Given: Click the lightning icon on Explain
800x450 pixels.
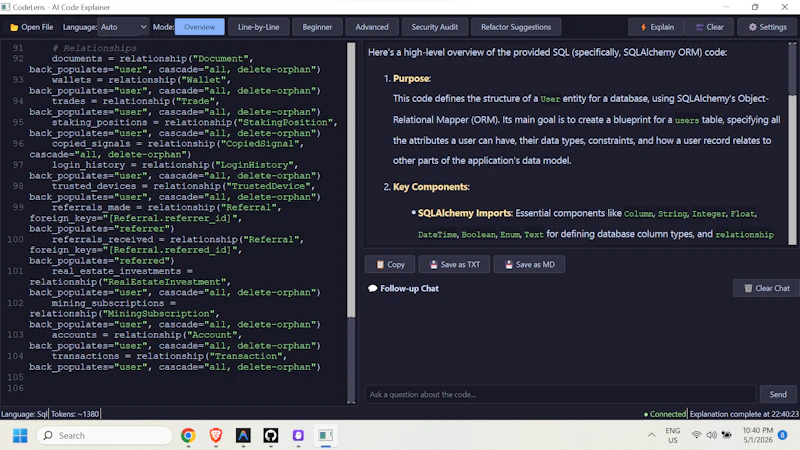Looking at the screenshot, I should 643,27.
